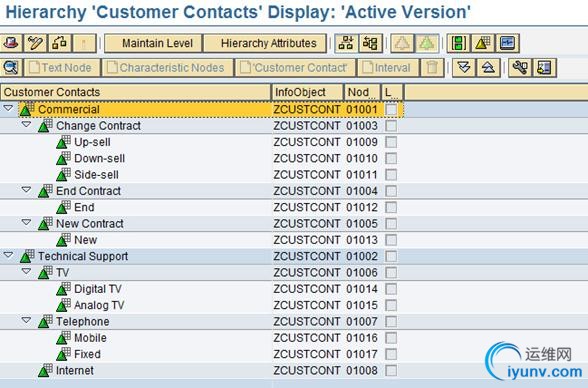Click the hierarchy node structure icon beside the pencil

pos(60,43)
